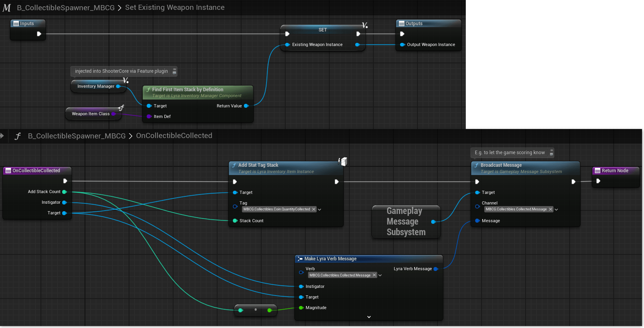This screenshot has width=644, height=328.
Task: Click the Item Def pin
Action: (x=149, y=116)
